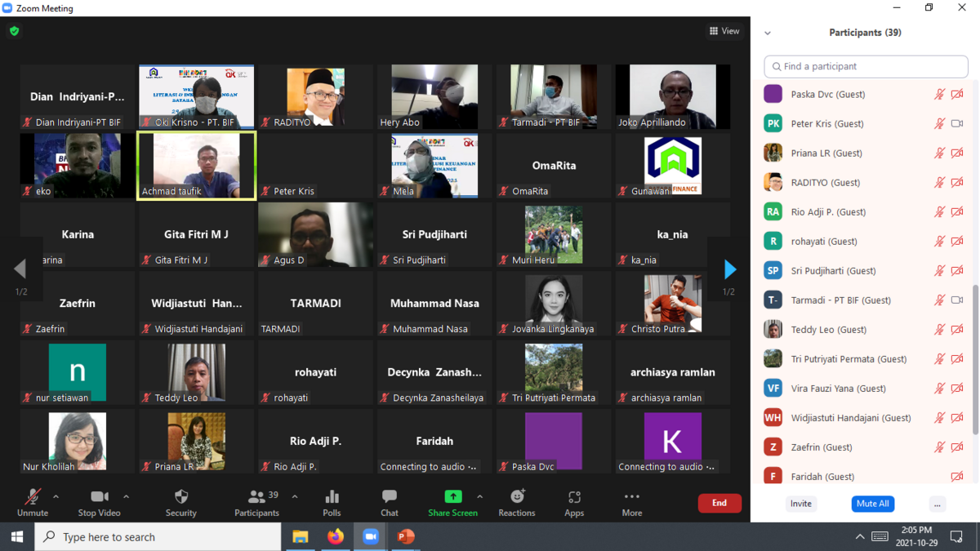Click the green encryption shield icon

(15, 31)
